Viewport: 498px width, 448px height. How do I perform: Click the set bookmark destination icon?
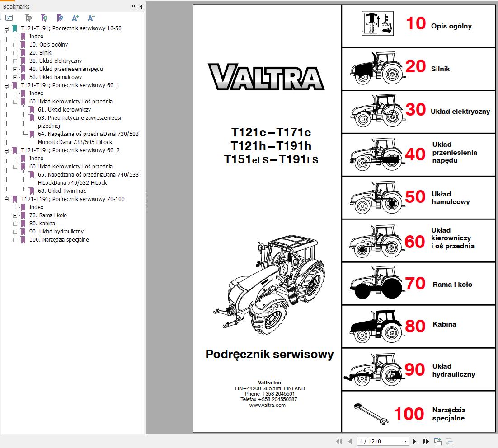[x=60, y=18]
